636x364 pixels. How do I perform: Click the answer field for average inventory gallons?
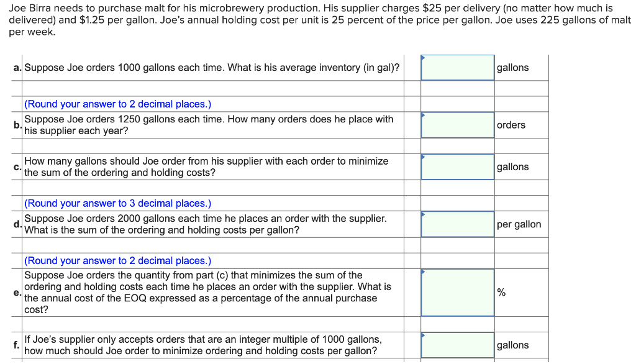[458, 67]
